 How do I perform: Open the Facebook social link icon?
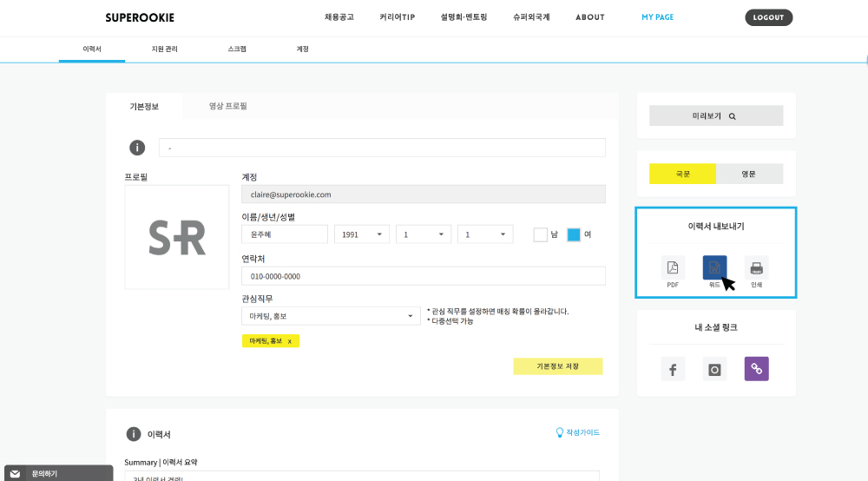[x=673, y=369]
